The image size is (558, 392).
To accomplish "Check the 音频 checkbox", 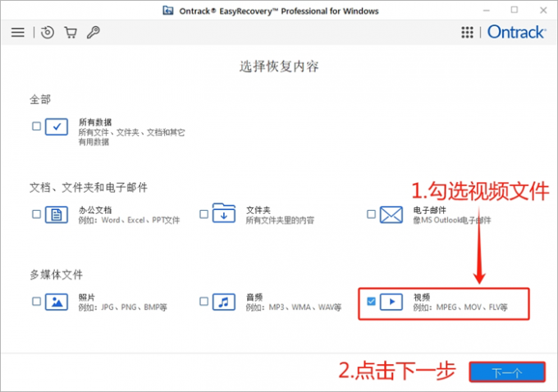I will [204, 302].
